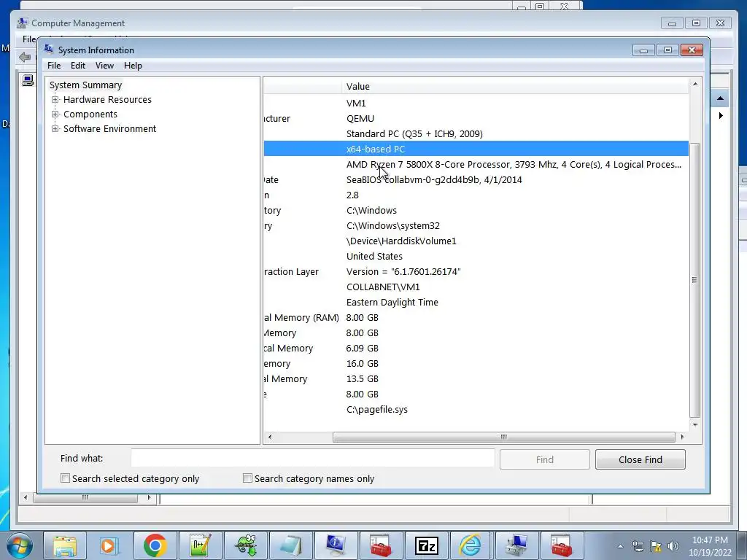The height and width of the screenshot is (560, 747).
Task: Click the last red toolbox taskbar icon
Action: click(x=562, y=545)
